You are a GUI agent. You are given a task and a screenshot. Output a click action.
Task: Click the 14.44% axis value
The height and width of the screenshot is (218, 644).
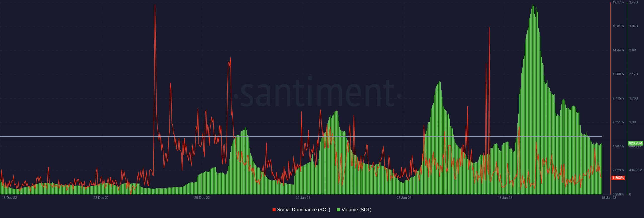pos(618,50)
